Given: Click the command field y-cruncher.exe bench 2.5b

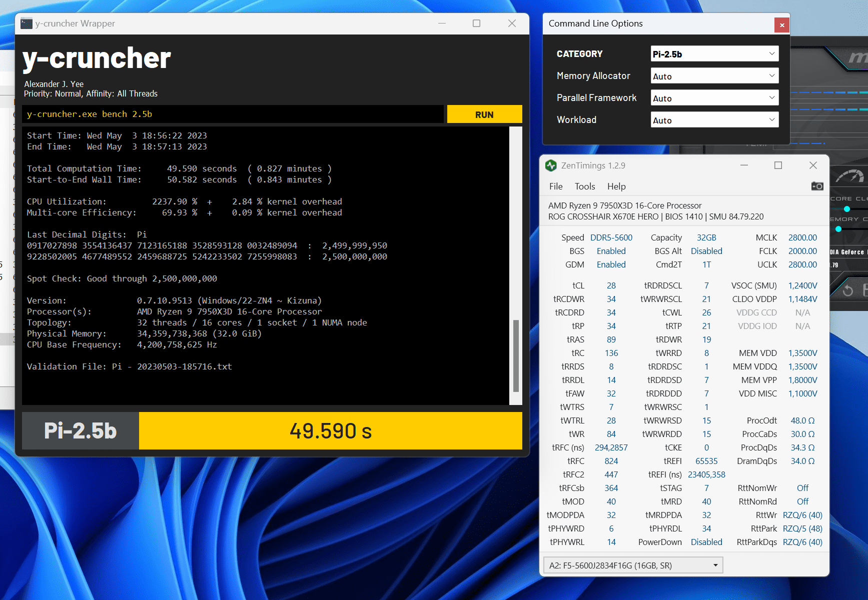Looking at the screenshot, I should [x=233, y=114].
